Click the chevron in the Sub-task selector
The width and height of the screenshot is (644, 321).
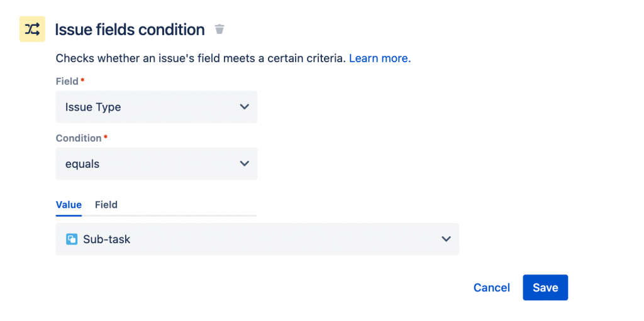446,239
